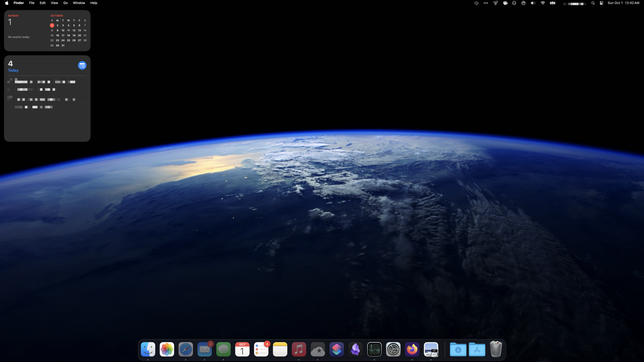
Task: Open Messages app in Dock
Action: tap(223, 349)
